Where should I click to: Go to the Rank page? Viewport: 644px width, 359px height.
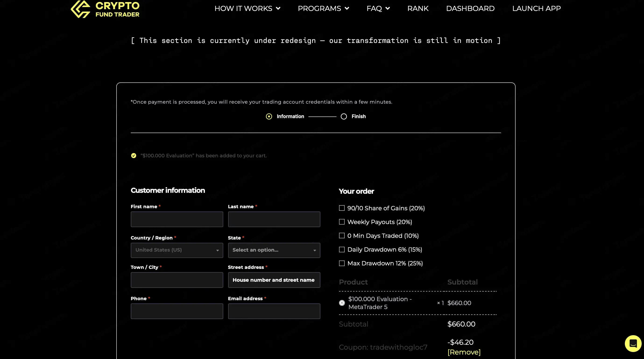click(418, 8)
